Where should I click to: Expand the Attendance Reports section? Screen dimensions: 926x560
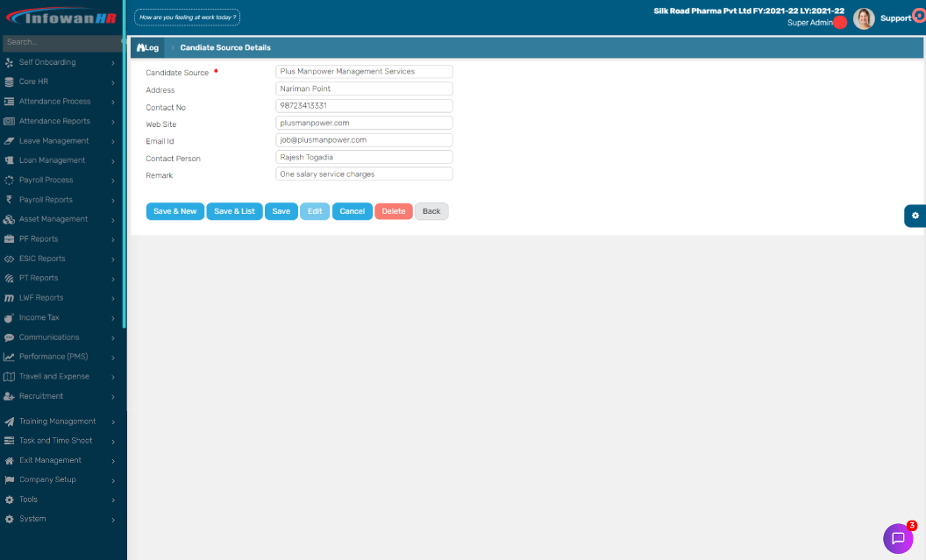(112, 121)
